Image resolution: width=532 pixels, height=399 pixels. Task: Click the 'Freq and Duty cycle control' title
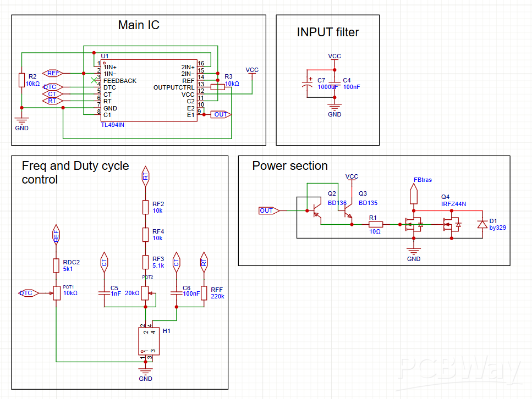coord(75,173)
